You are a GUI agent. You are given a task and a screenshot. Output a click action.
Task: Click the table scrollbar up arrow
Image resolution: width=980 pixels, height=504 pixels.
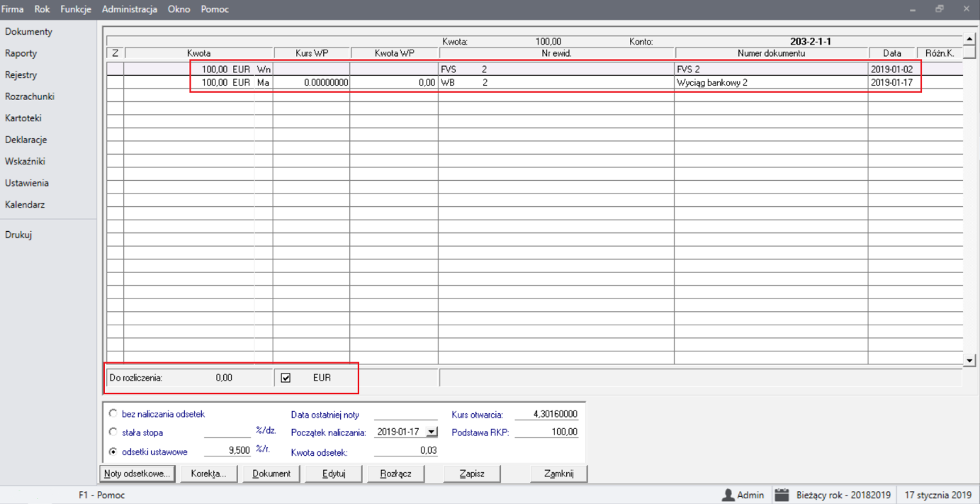click(x=970, y=39)
